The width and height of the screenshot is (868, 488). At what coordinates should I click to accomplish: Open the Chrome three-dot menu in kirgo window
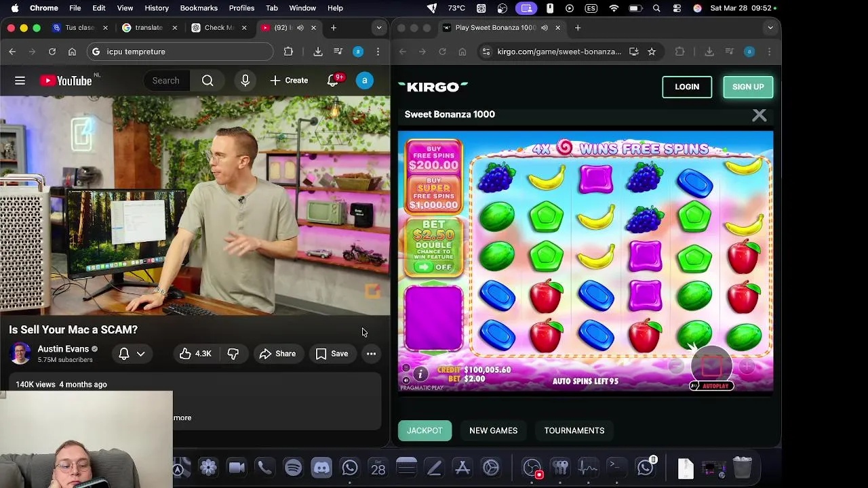coord(769,52)
